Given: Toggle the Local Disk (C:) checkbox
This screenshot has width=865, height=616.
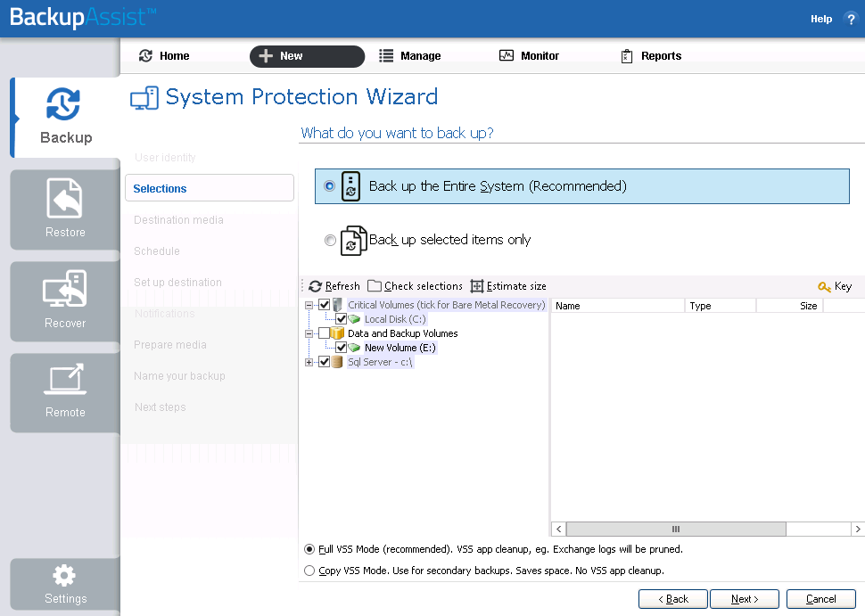Looking at the screenshot, I should tap(341, 319).
